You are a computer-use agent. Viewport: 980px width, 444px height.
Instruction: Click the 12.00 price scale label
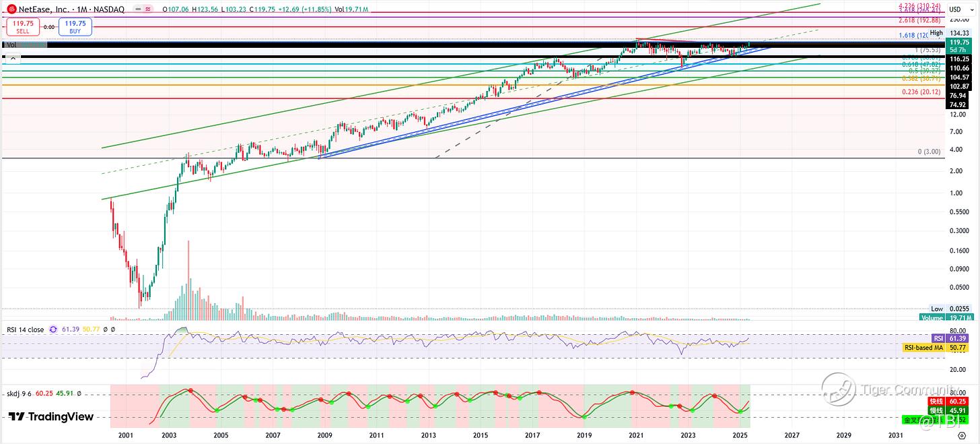958,114
